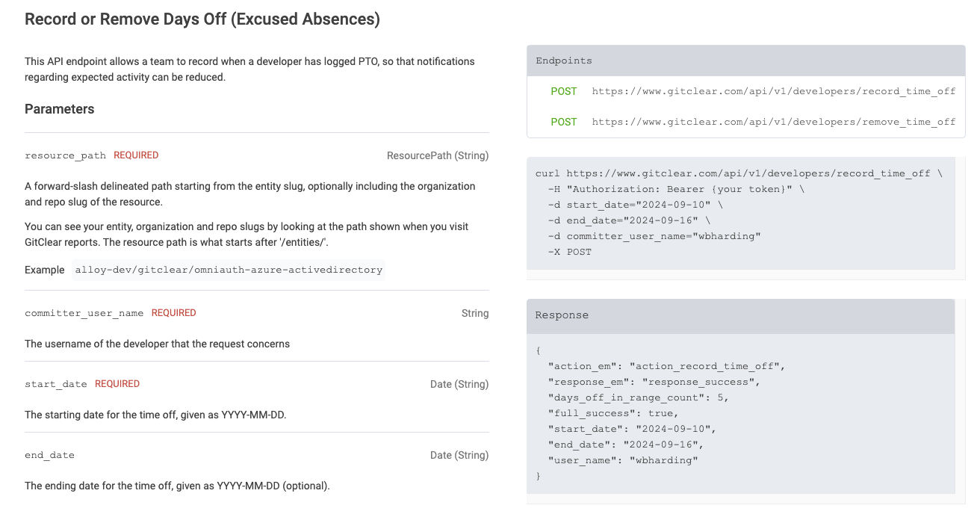Click the POST label for record_time_off
The image size is (980, 520).
tap(563, 91)
